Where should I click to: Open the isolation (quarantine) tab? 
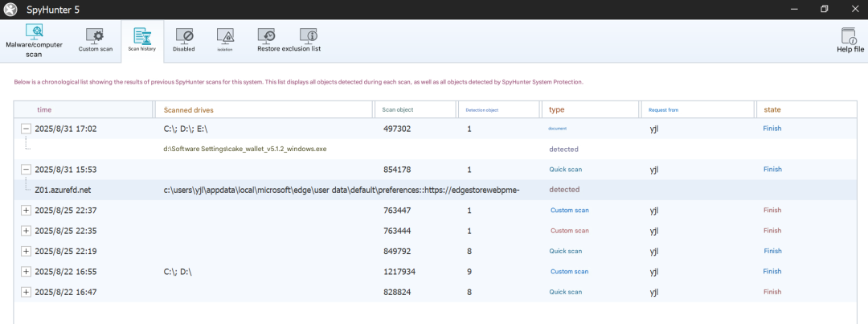(225, 40)
